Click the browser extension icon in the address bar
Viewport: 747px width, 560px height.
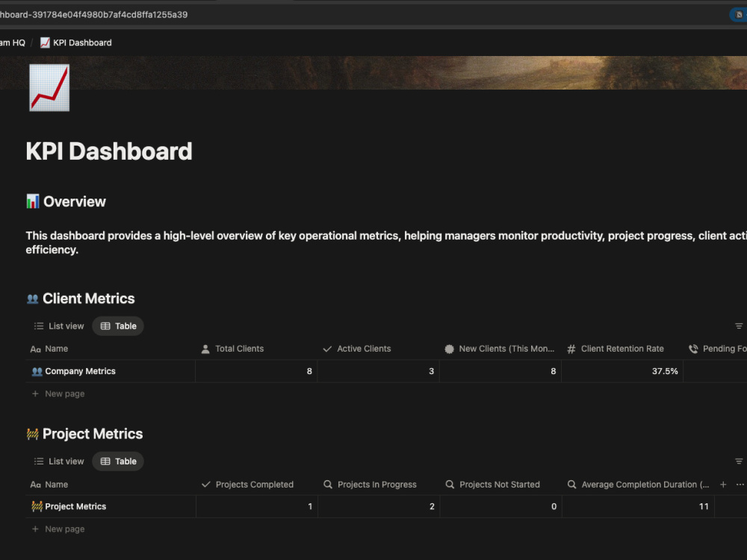pos(739,15)
